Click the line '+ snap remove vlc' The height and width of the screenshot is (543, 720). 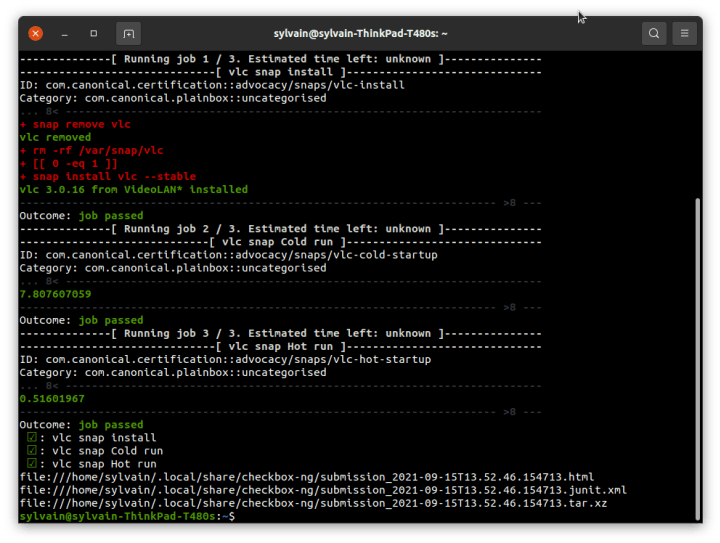(x=75, y=124)
